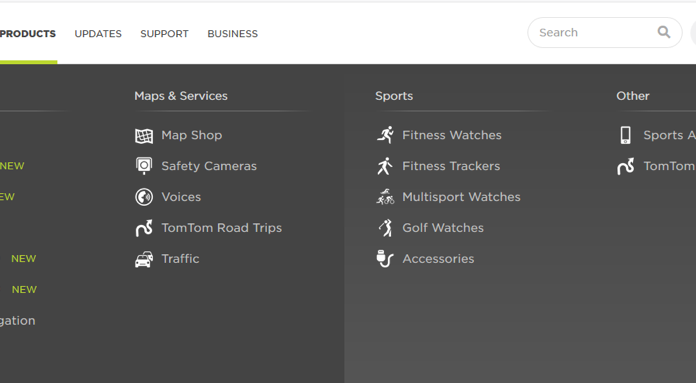The width and height of the screenshot is (696, 383).
Task: Click the Fitness Trackers walker icon
Action: coord(385,166)
